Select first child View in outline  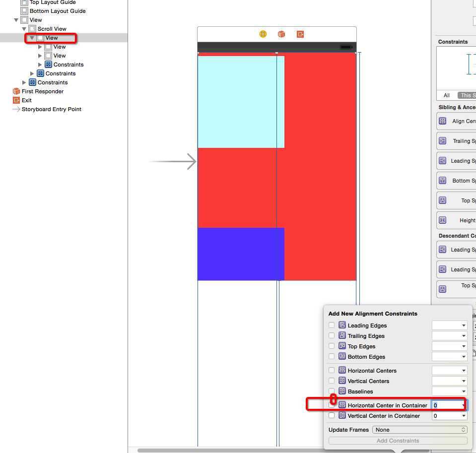59,47
